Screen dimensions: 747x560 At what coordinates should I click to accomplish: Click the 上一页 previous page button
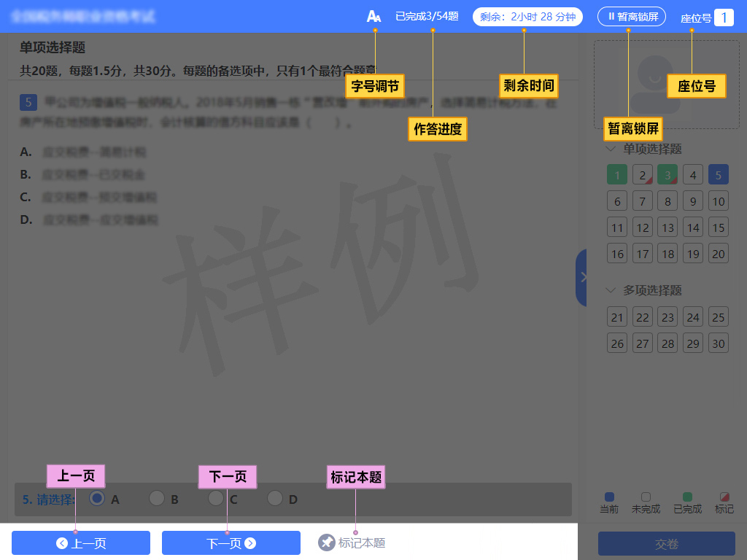click(x=81, y=542)
